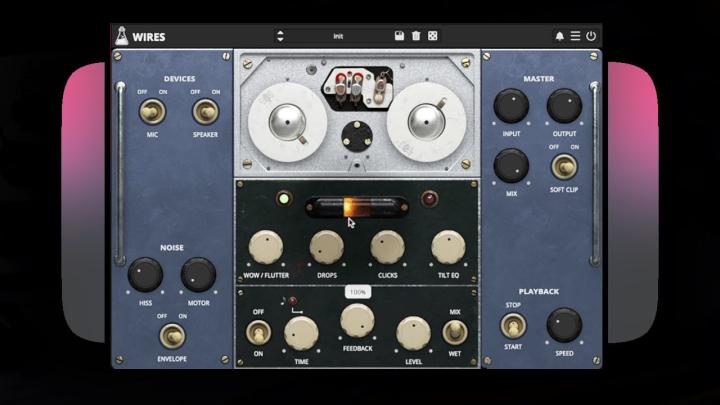
Task: Click the playback SPEED knob
Action: tap(564, 325)
